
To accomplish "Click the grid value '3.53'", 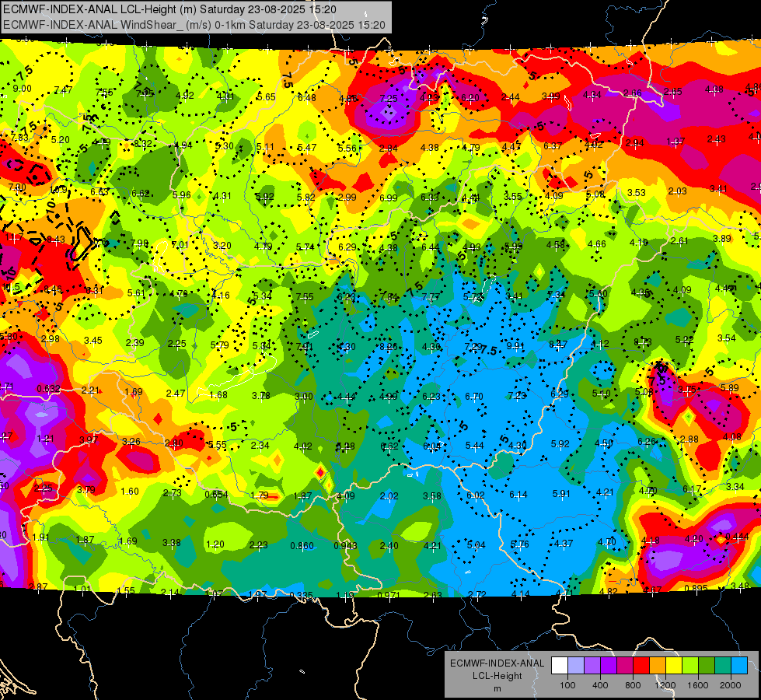I will click(637, 193).
